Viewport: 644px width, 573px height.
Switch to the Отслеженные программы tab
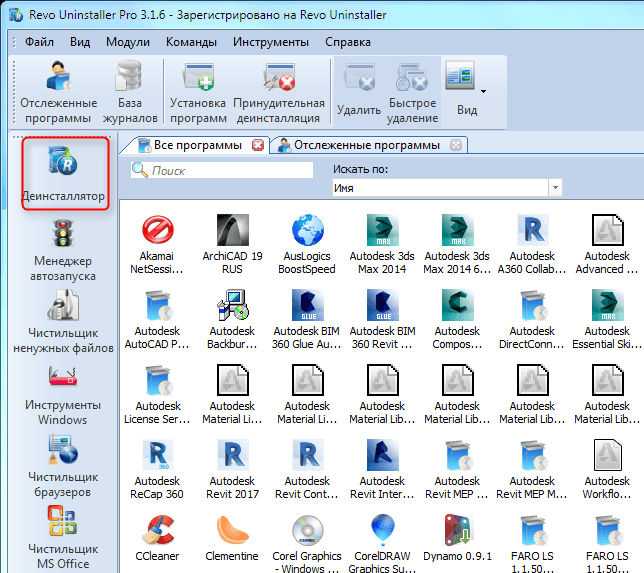pyautogui.click(x=366, y=145)
